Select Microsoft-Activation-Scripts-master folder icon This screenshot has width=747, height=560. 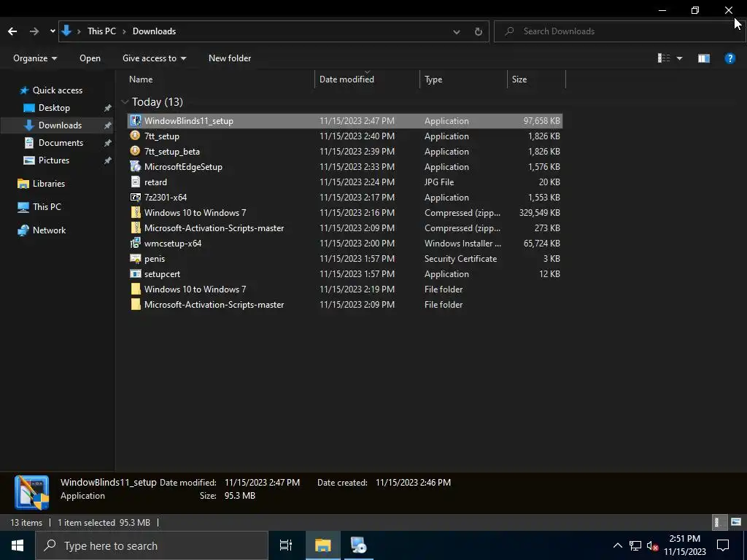(x=136, y=304)
